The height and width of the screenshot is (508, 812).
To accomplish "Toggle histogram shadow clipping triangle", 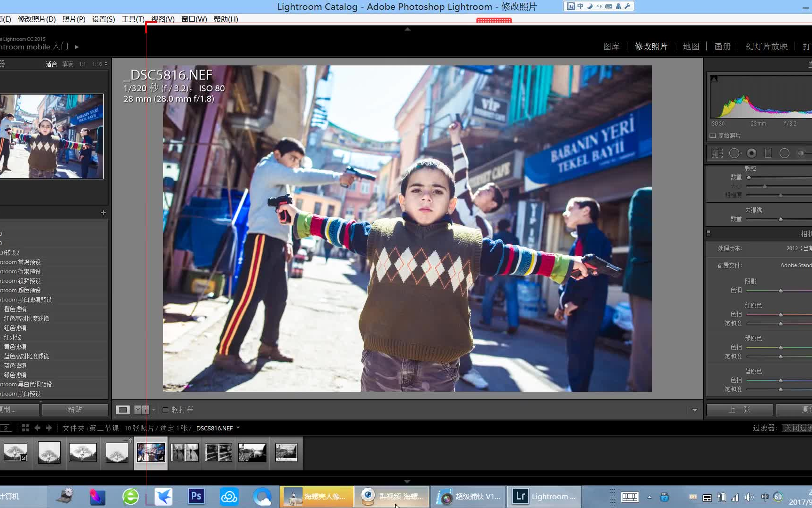I will 714,79.
